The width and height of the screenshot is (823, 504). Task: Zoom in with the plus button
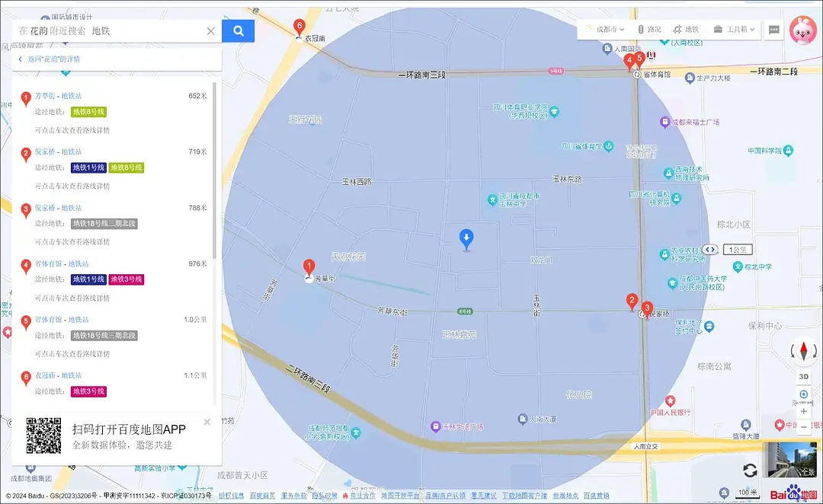click(804, 411)
